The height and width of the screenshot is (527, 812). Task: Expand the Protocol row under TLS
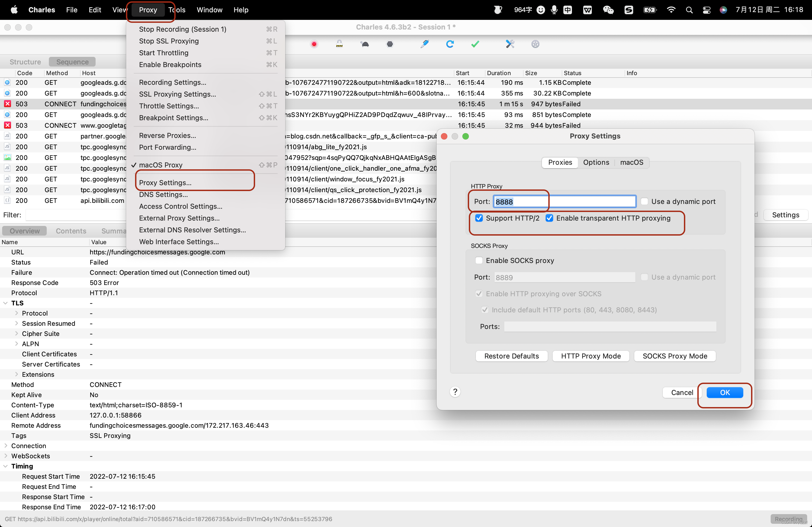(x=16, y=313)
